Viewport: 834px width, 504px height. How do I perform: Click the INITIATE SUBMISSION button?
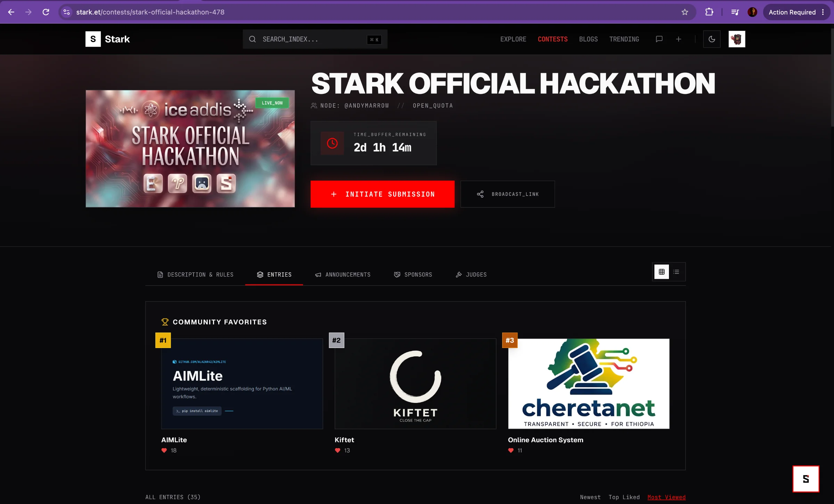pos(382,194)
